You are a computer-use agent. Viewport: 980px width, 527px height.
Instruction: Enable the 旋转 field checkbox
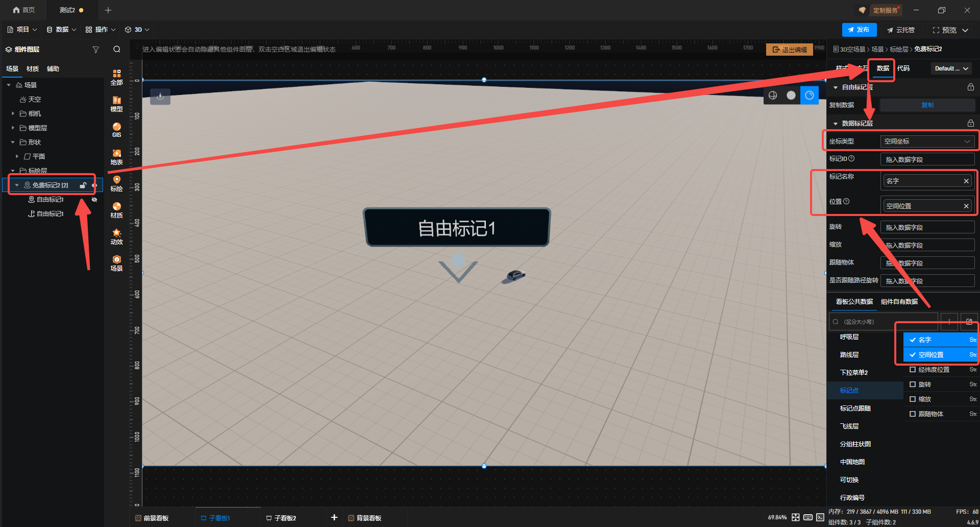coord(913,384)
